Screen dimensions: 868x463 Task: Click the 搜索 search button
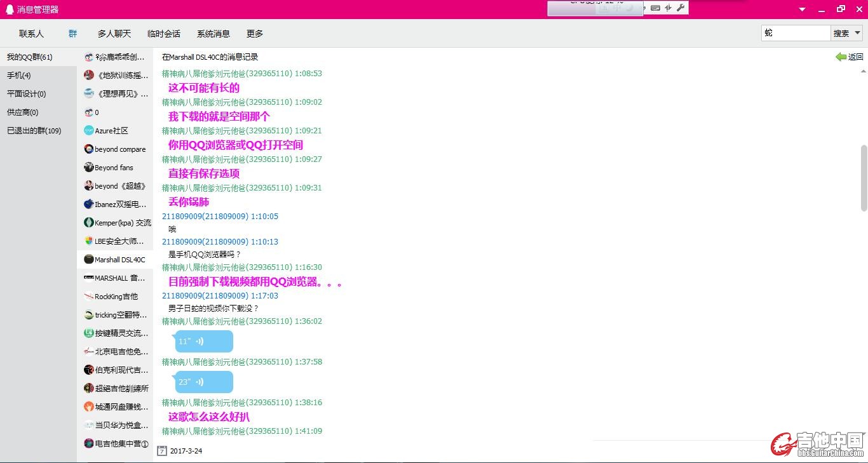tap(841, 33)
